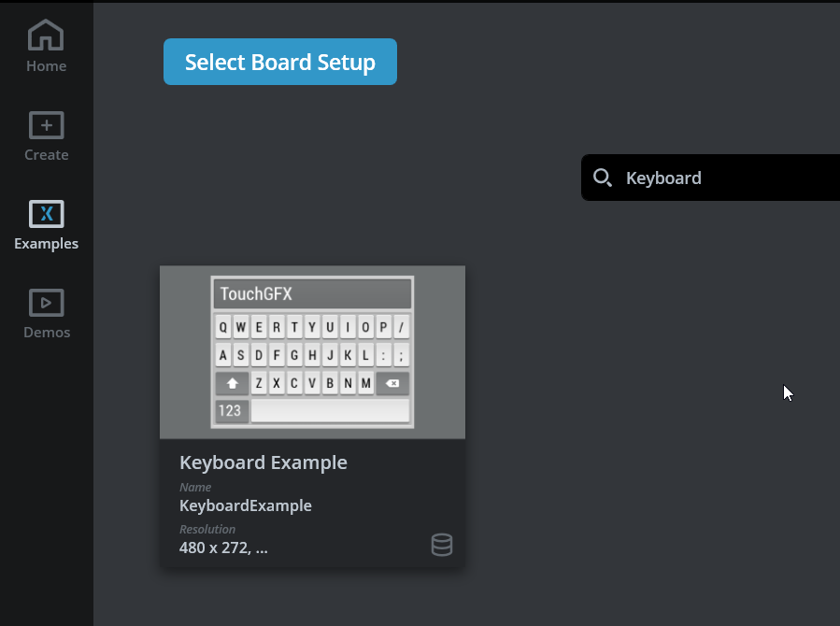The width and height of the screenshot is (840, 626).
Task: Click the TouchGFX title bar in the preview image
Action: (x=312, y=292)
